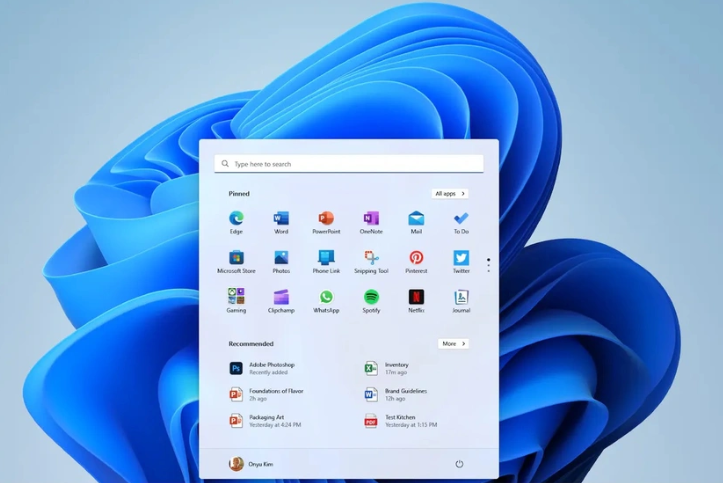Screen dimensions: 723x483
Task: Launch Spotify from pinned apps
Action: pos(371,297)
